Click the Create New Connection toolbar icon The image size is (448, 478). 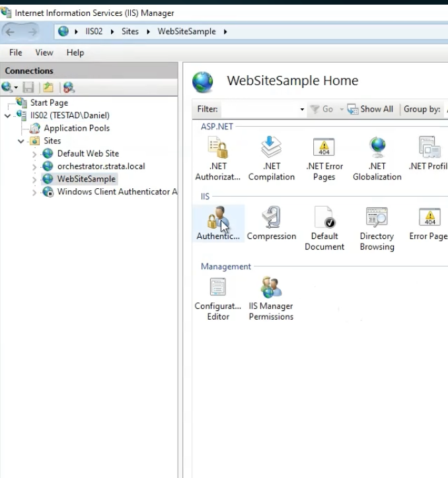click(x=7, y=88)
